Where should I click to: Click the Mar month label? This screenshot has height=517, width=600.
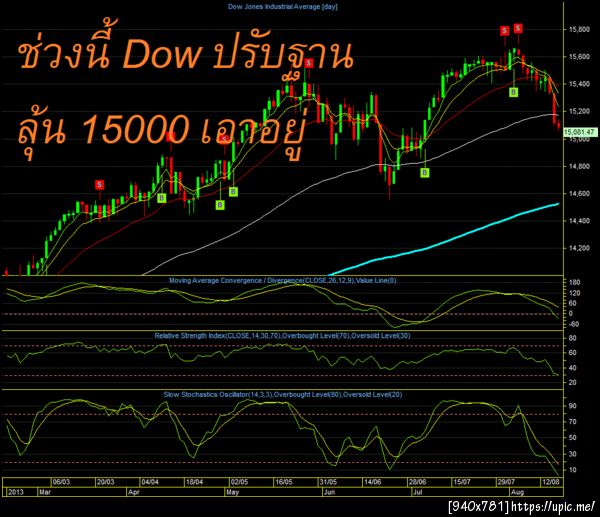(x=45, y=492)
